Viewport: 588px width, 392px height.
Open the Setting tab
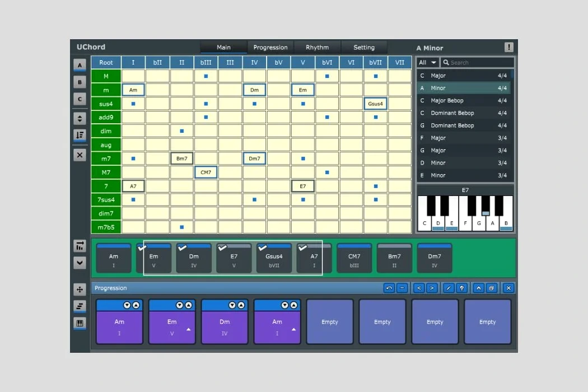(364, 47)
